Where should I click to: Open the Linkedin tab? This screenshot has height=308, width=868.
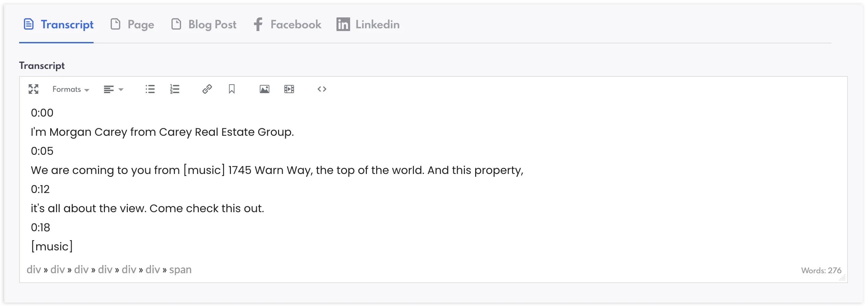pos(368,25)
